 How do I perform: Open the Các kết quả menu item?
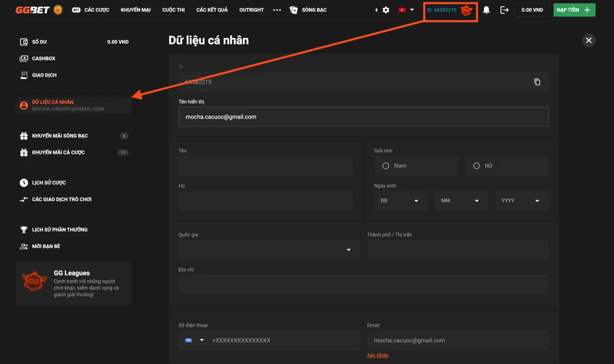212,10
